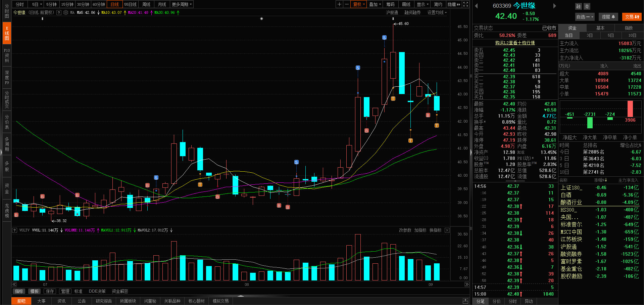Image resolution: width=644 pixels, height=305 pixels.
Task: Open 分价 tab at bottom right
Action: click(497, 301)
